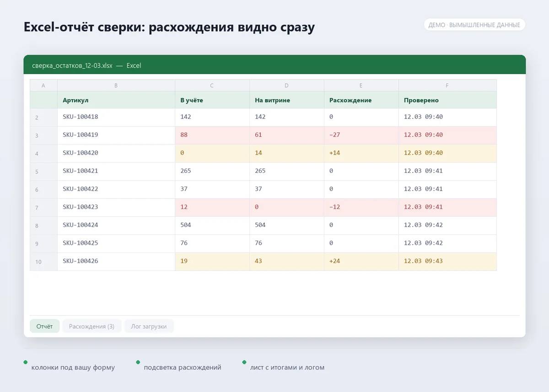Click the В учёте header cell
The image size is (549, 392).
(x=212, y=100)
